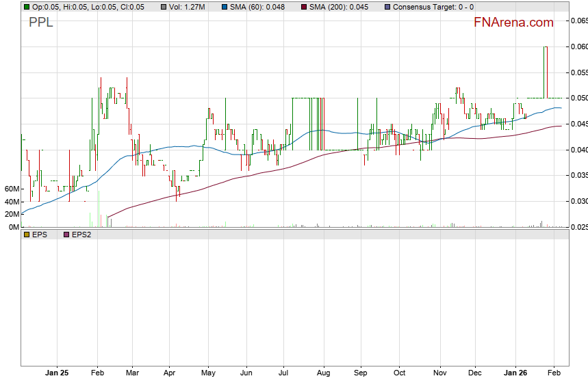
Task: Click the 0.060 price axis label
Action: [578, 47]
